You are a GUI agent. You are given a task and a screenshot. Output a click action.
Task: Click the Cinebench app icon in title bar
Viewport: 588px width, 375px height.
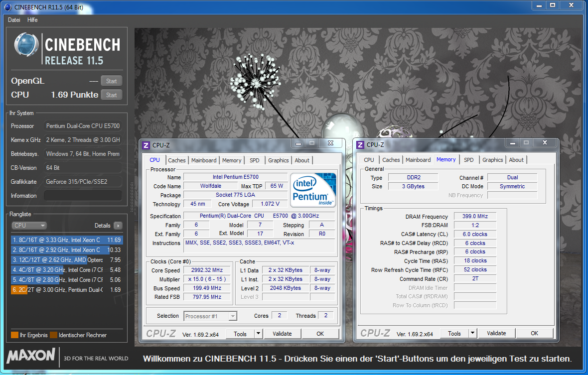pos(7,7)
